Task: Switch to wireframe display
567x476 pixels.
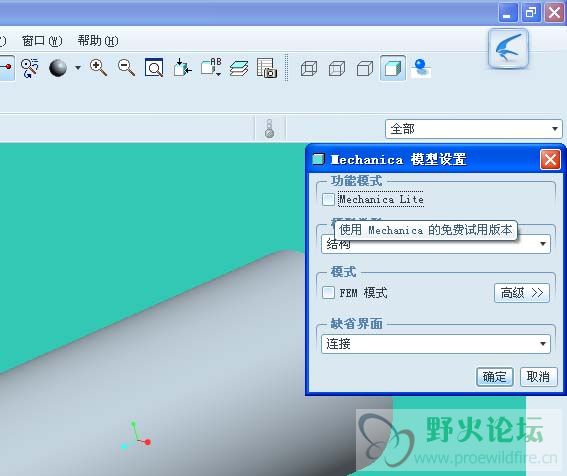Action: click(x=309, y=68)
